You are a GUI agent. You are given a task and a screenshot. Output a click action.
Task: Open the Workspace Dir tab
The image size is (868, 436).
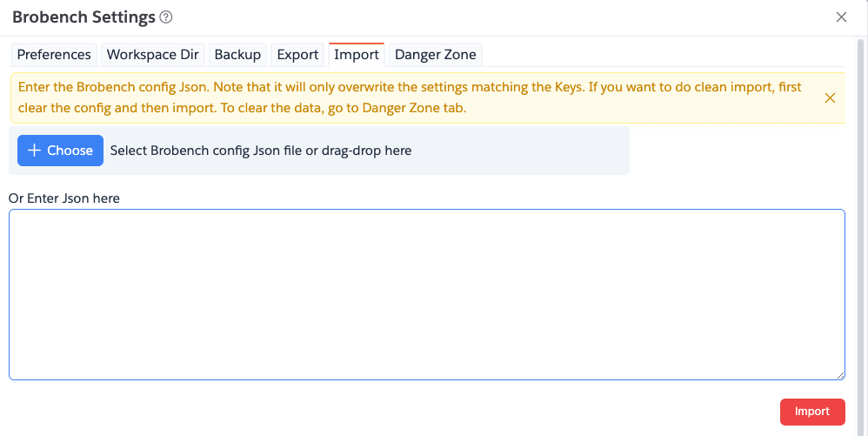(x=153, y=55)
